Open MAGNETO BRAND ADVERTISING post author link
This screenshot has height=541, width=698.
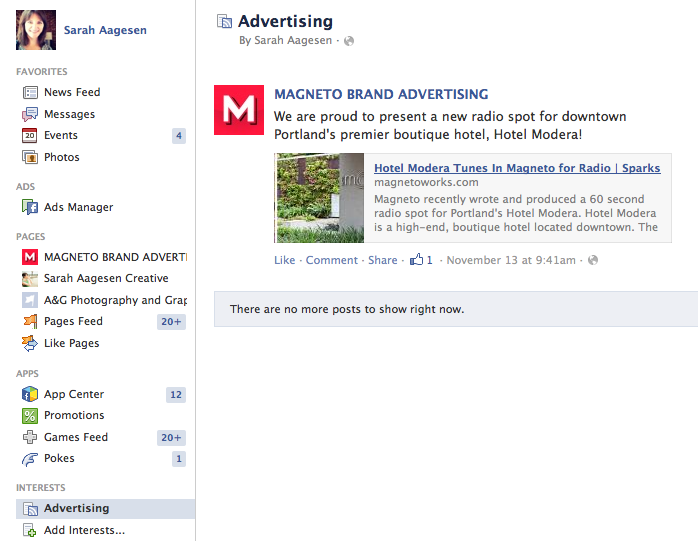pyautogui.click(x=381, y=94)
